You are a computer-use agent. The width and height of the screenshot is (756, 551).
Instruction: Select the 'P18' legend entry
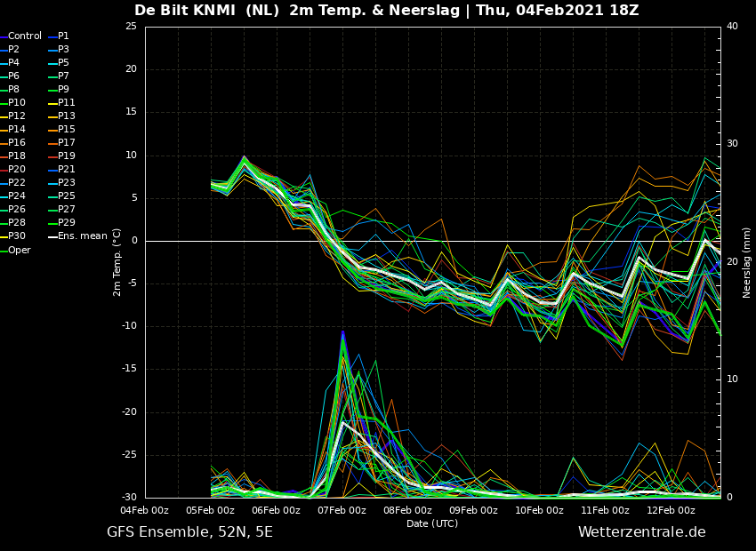13,156
